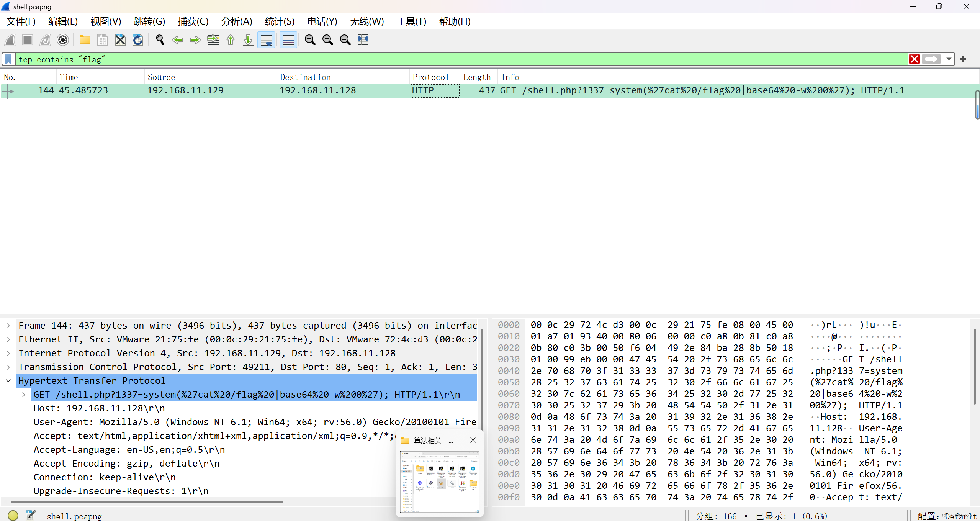
Task: Toggle auto-scroll during live capture
Action: pos(266,40)
